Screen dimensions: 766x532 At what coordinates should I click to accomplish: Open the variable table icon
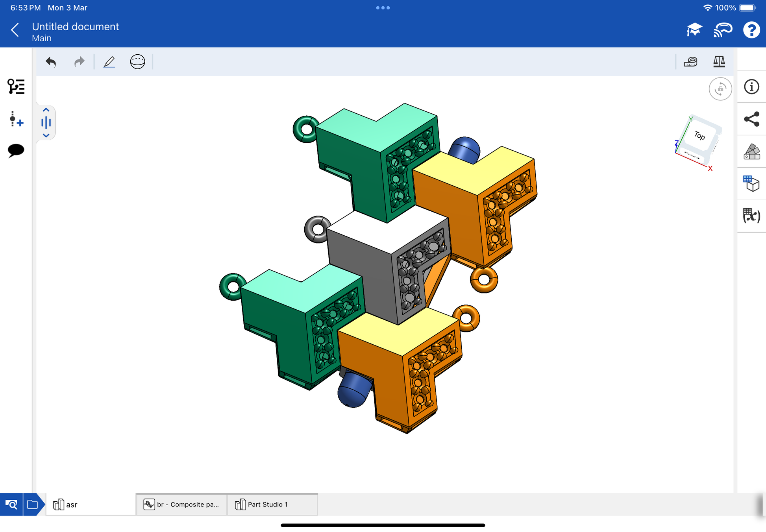tap(751, 216)
